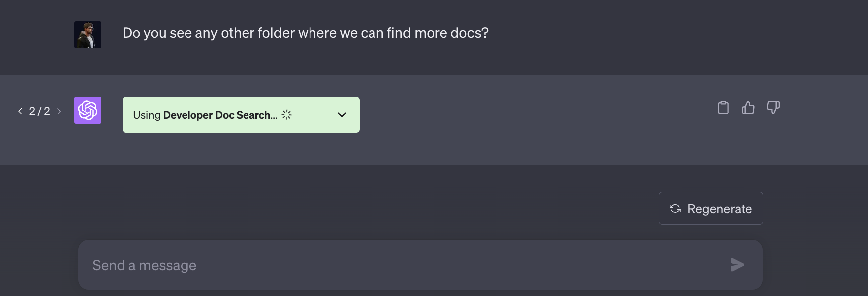Mark the response with thumbs down
Screen dimensions: 868x296
pyautogui.click(x=773, y=107)
